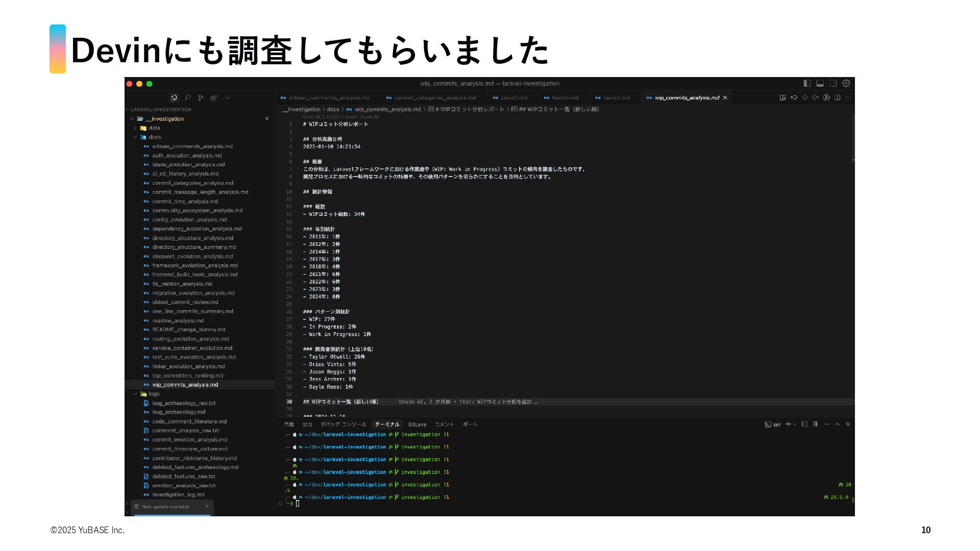
Task: Open the Source Control view icon
Action: [201, 97]
